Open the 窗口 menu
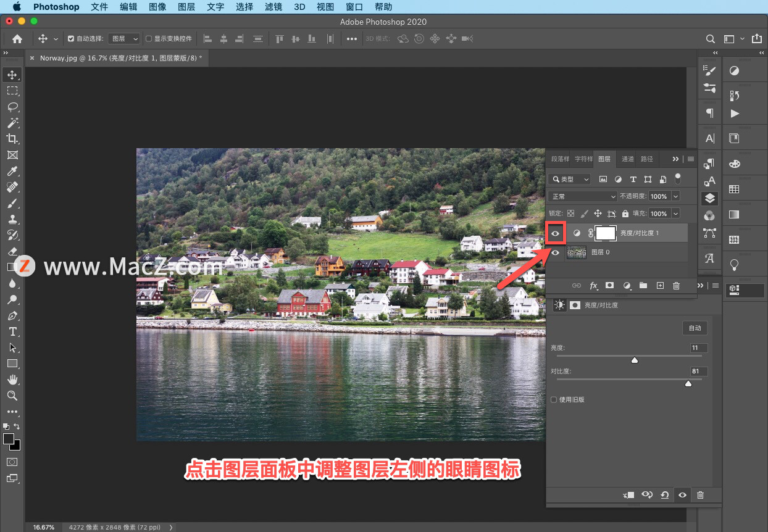This screenshot has width=768, height=532. point(354,7)
